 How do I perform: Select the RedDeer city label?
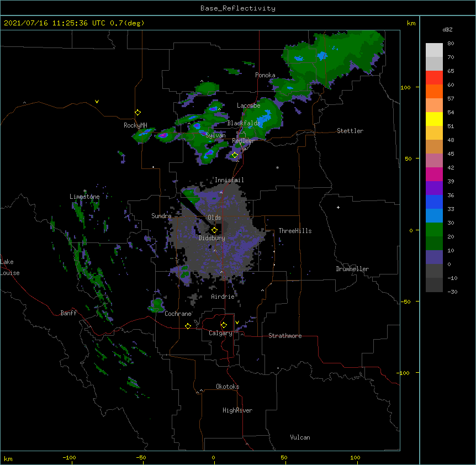[243, 141]
